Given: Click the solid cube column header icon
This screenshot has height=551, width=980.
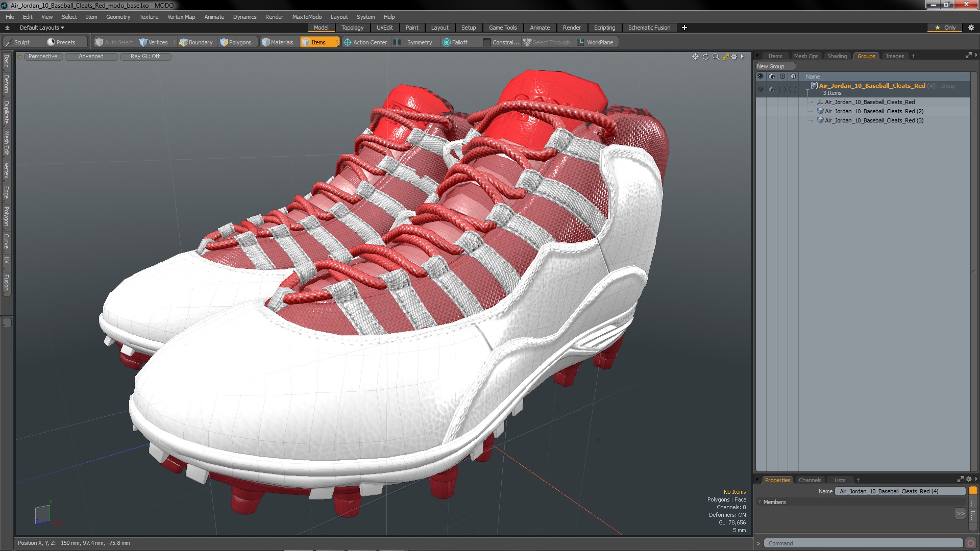Looking at the screenshot, I should [793, 77].
